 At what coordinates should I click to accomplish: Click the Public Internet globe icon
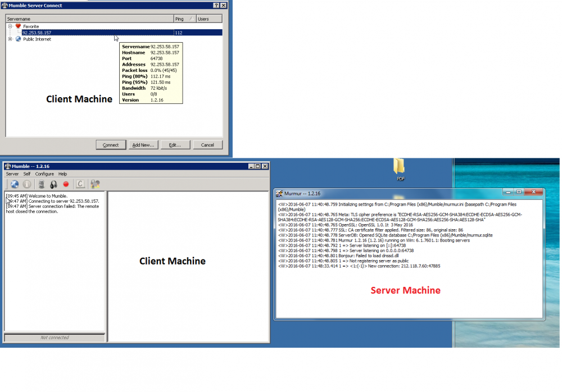pyautogui.click(x=18, y=39)
